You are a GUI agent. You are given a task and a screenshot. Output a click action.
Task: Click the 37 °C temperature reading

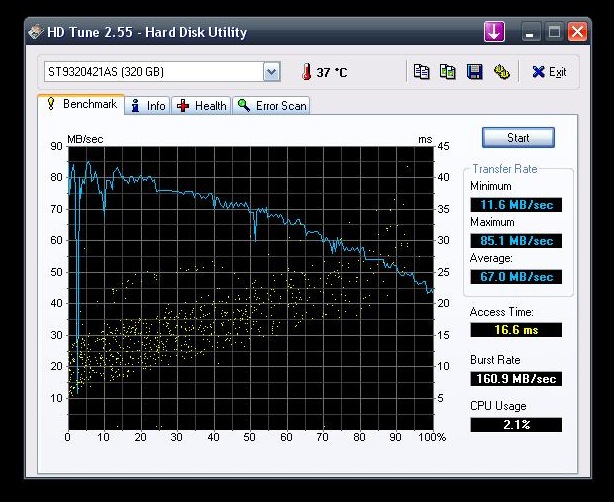(332, 72)
